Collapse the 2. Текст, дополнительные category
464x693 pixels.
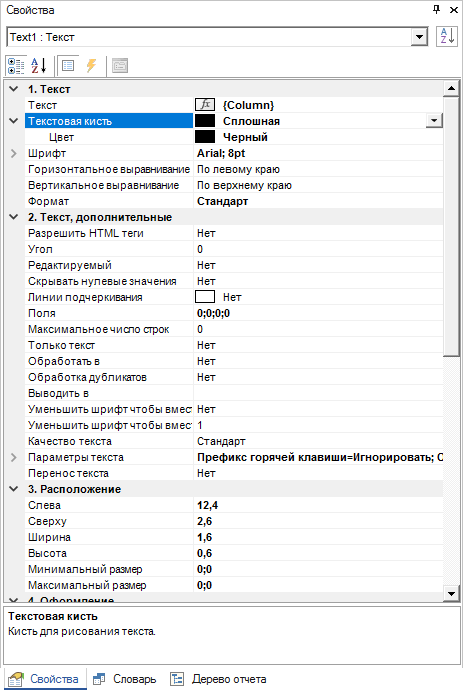coord(14,217)
